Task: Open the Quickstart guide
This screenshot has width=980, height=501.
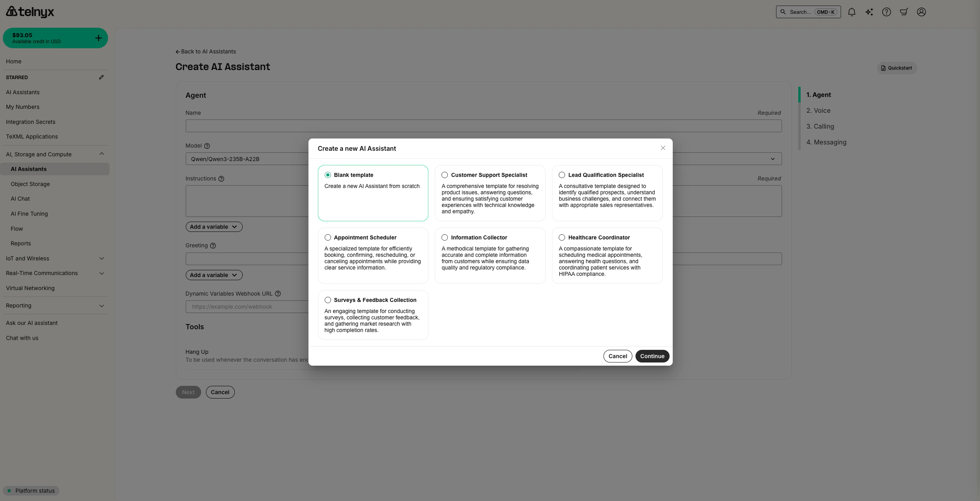Action: (896, 68)
